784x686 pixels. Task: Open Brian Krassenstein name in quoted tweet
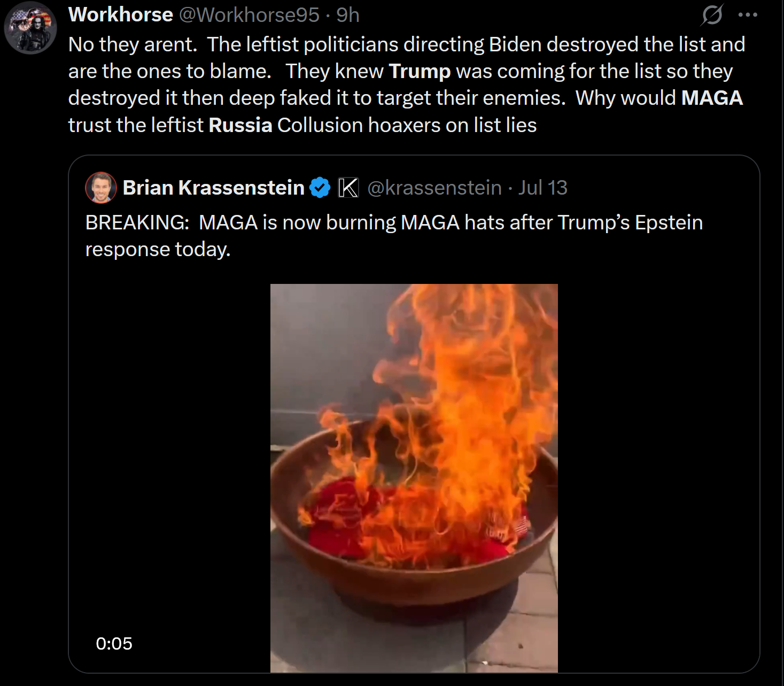[214, 188]
